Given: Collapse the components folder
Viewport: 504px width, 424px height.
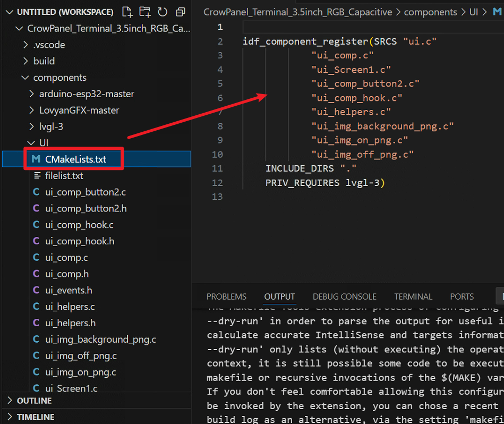Looking at the screenshot, I should pos(25,78).
